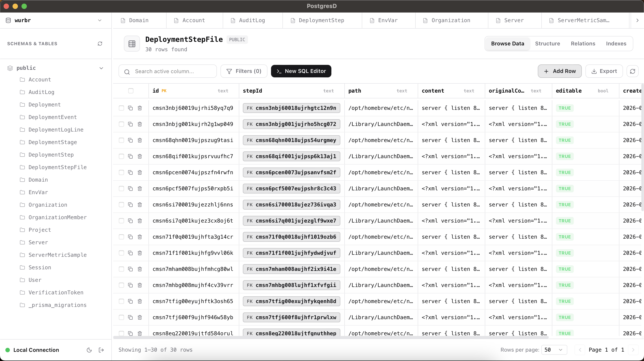Copy row cmsn7mham008bujhfmhcg80wl

(x=130, y=269)
